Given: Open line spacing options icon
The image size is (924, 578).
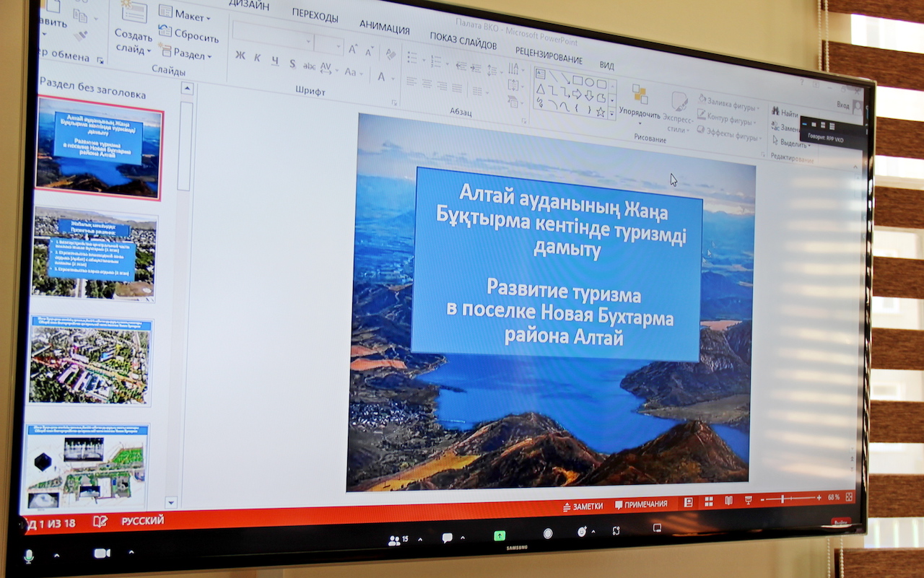Looking at the screenshot, I should pyautogui.click(x=494, y=70).
